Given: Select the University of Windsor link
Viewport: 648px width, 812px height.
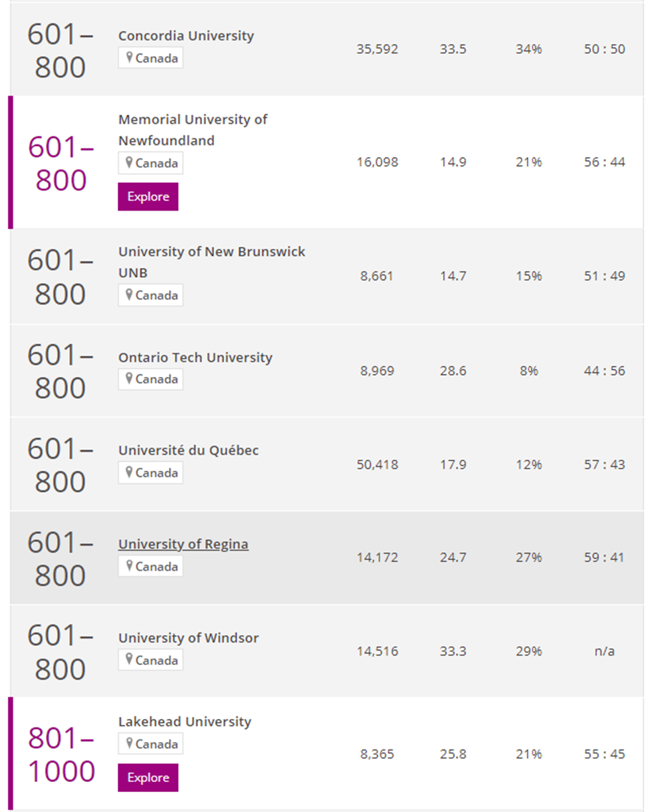Looking at the screenshot, I should [189, 638].
